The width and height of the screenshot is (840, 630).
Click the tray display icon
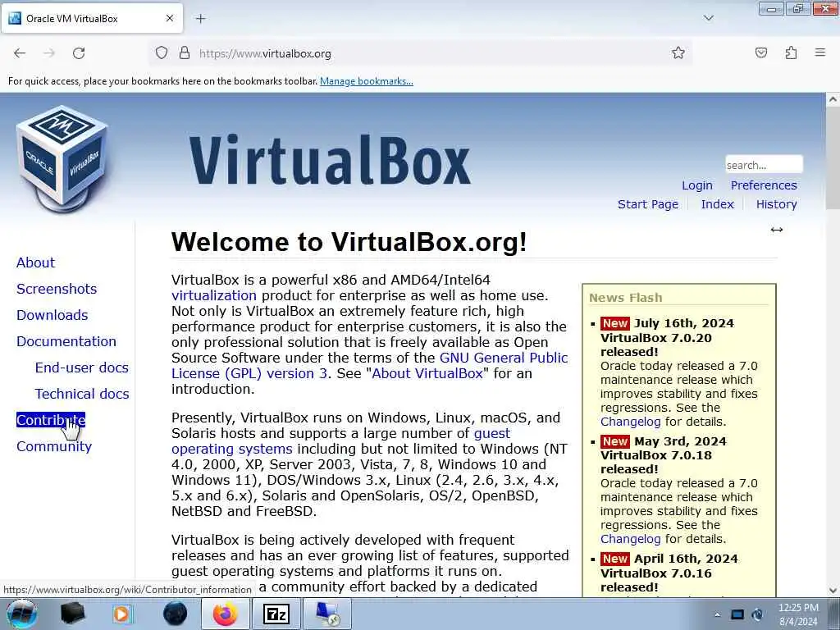pyautogui.click(x=737, y=614)
